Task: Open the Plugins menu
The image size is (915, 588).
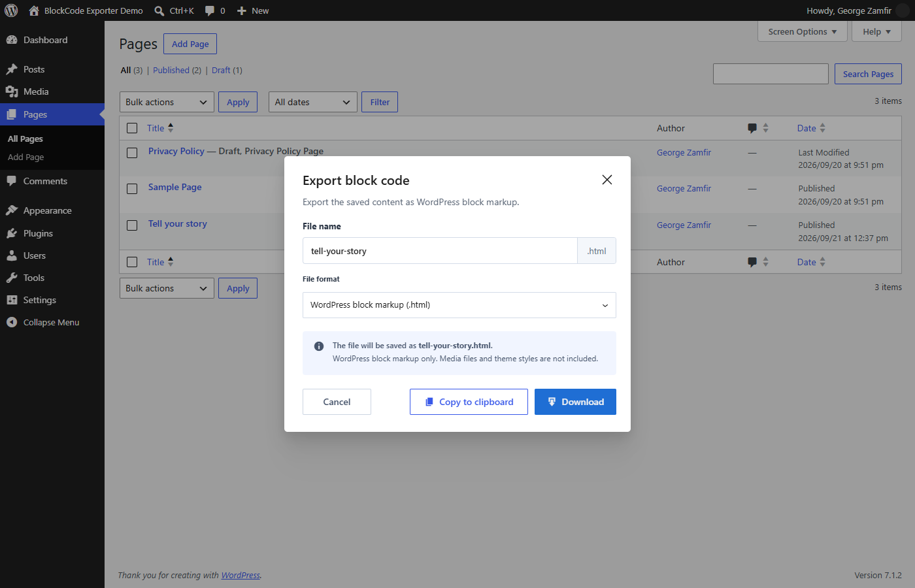Action: click(52, 233)
